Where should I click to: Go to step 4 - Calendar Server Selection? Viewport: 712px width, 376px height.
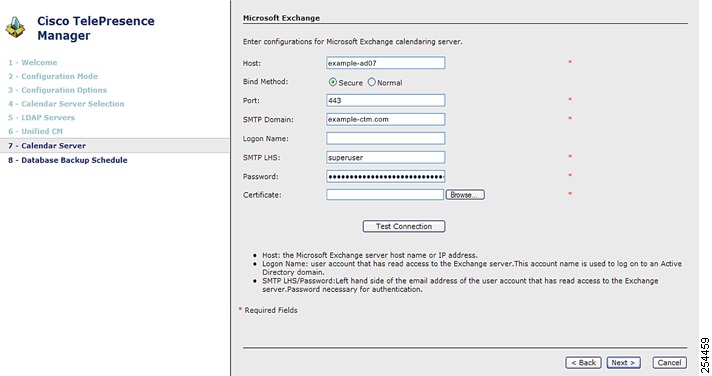(66, 104)
